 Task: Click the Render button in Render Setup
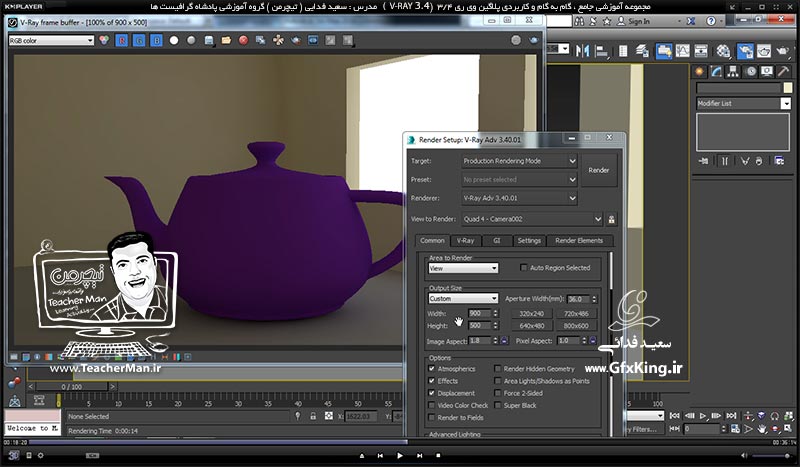click(x=598, y=170)
